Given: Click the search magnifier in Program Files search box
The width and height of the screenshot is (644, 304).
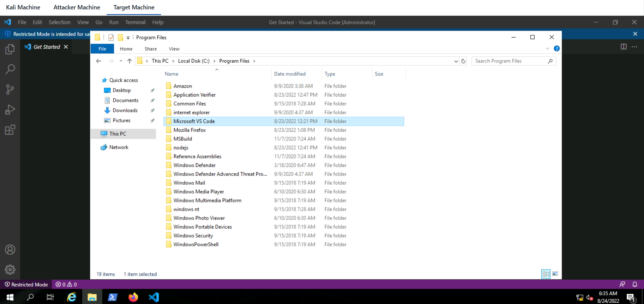Looking at the screenshot, I should (550, 61).
